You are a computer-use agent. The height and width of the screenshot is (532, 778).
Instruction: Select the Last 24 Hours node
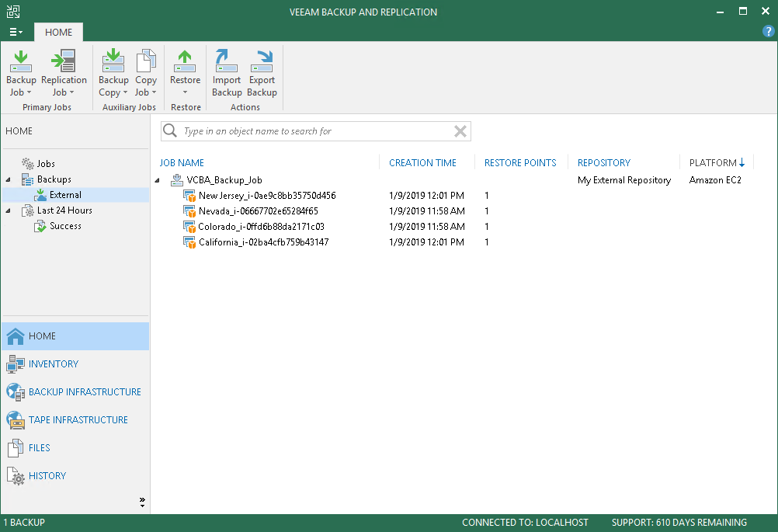(x=64, y=210)
